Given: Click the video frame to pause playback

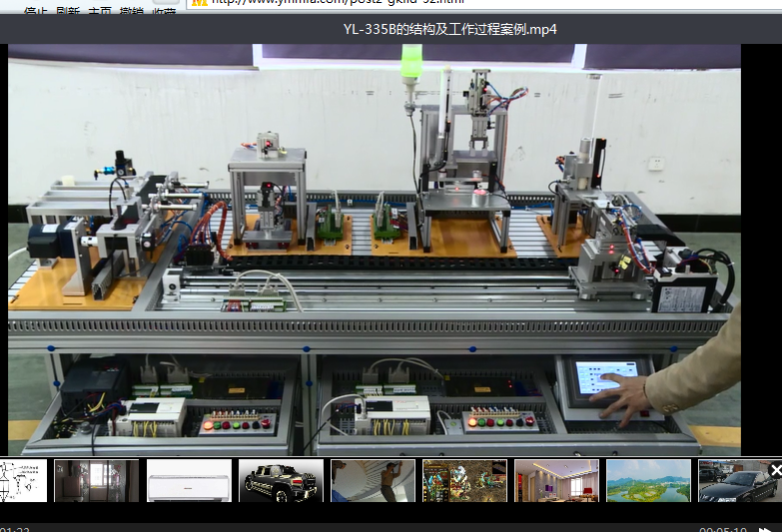Looking at the screenshot, I should (375, 250).
